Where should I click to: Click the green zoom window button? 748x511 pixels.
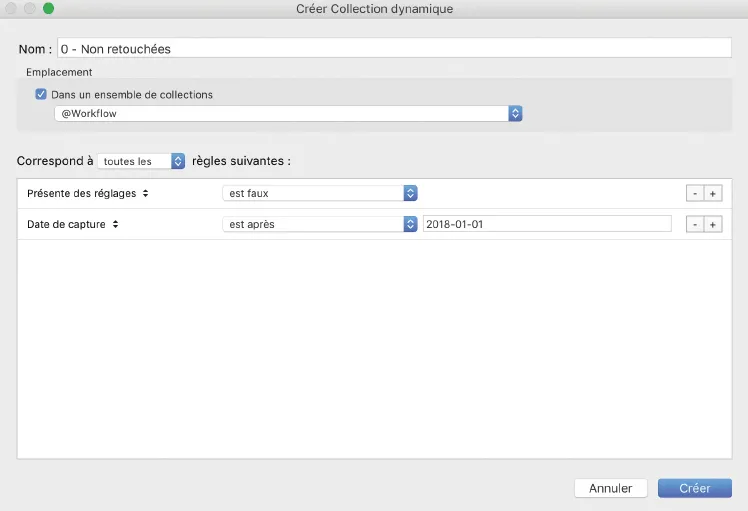pos(48,9)
